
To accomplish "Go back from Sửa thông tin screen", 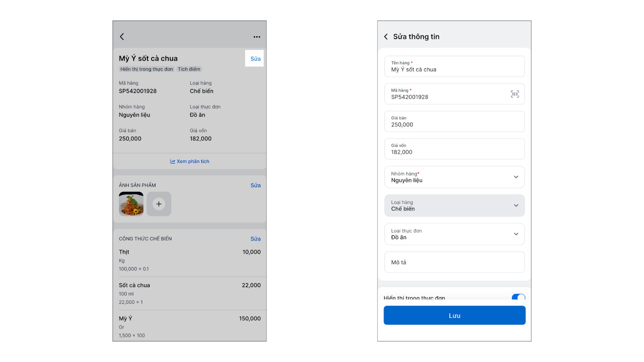I will pos(386,37).
